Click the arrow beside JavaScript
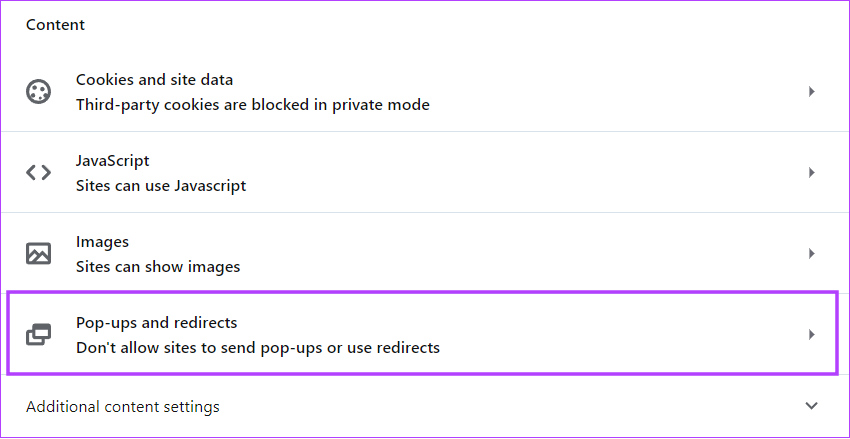Image resolution: width=850 pixels, height=439 pixels. point(812,173)
